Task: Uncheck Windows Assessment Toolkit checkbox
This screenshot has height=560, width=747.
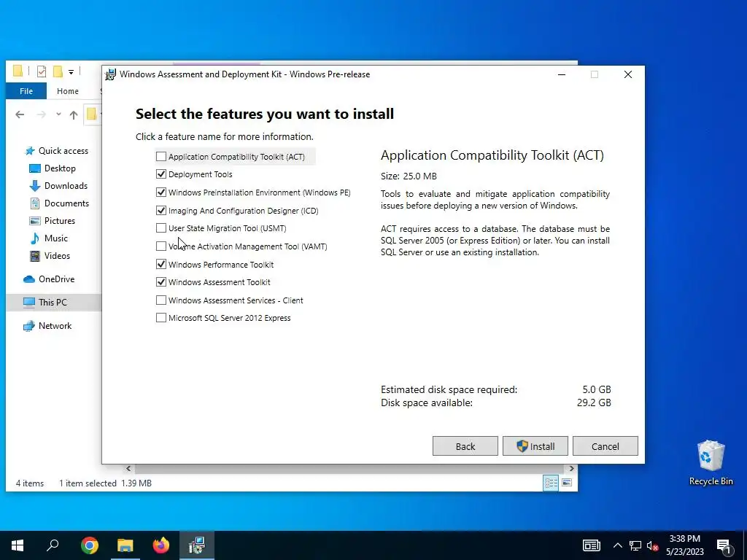Action: [x=161, y=282]
